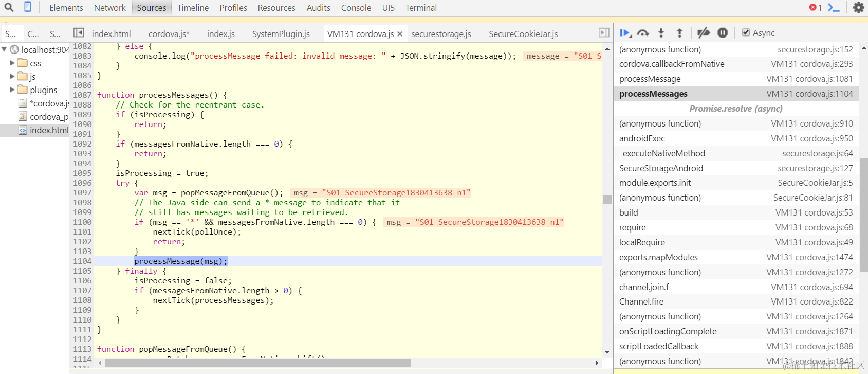Select SecureStorageAndroid call frame

click(x=736, y=168)
